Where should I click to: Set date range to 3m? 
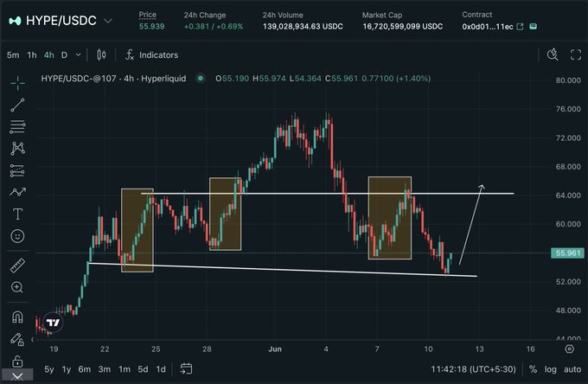[105, 369]
